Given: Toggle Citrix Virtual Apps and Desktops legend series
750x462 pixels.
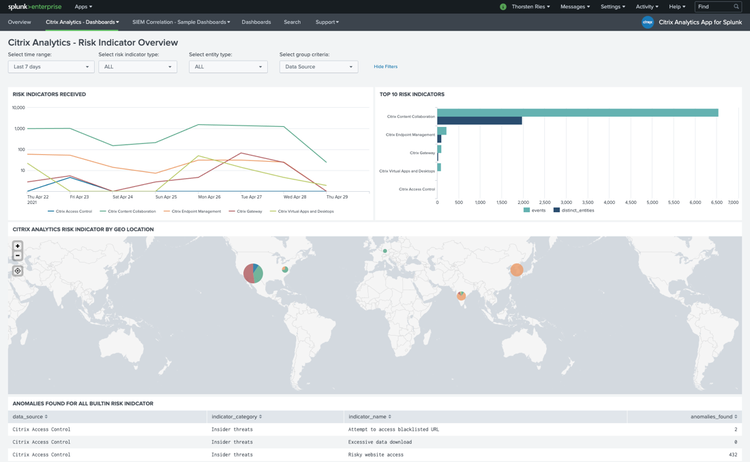Looking at the screenshot, I should pos(302,211).
